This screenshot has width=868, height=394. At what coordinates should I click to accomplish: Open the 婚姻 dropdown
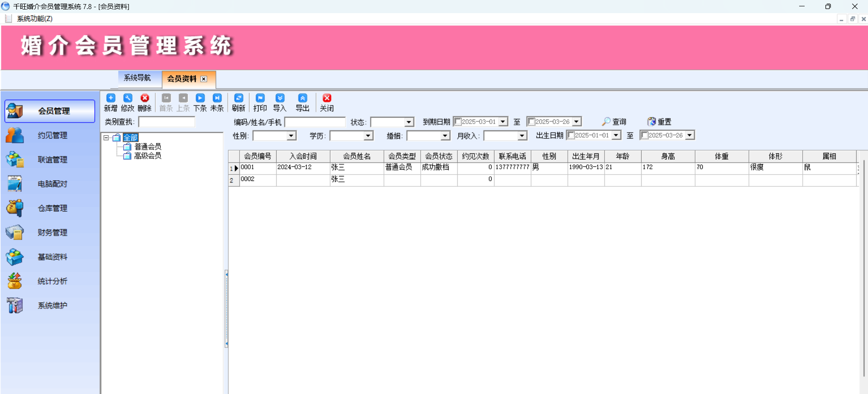pyautogui.click(x=445, y=136)
